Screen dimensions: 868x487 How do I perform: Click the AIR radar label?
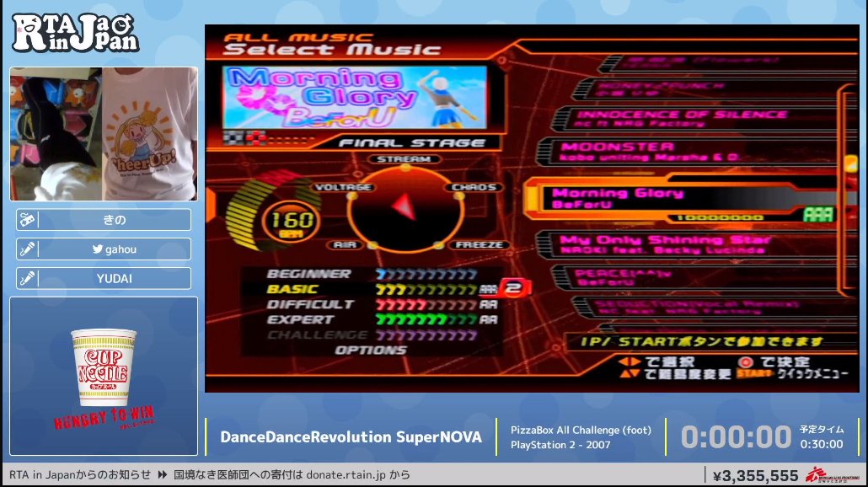[x=346, y=244]
